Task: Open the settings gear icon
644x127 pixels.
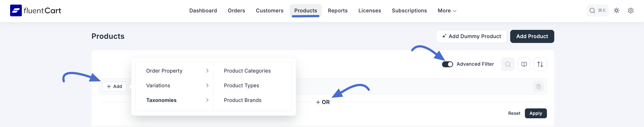Action: 630,11
